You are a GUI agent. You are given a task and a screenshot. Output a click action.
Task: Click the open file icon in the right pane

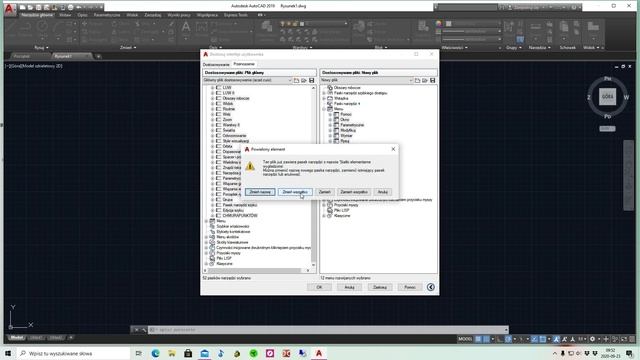[x=425, y=80]
